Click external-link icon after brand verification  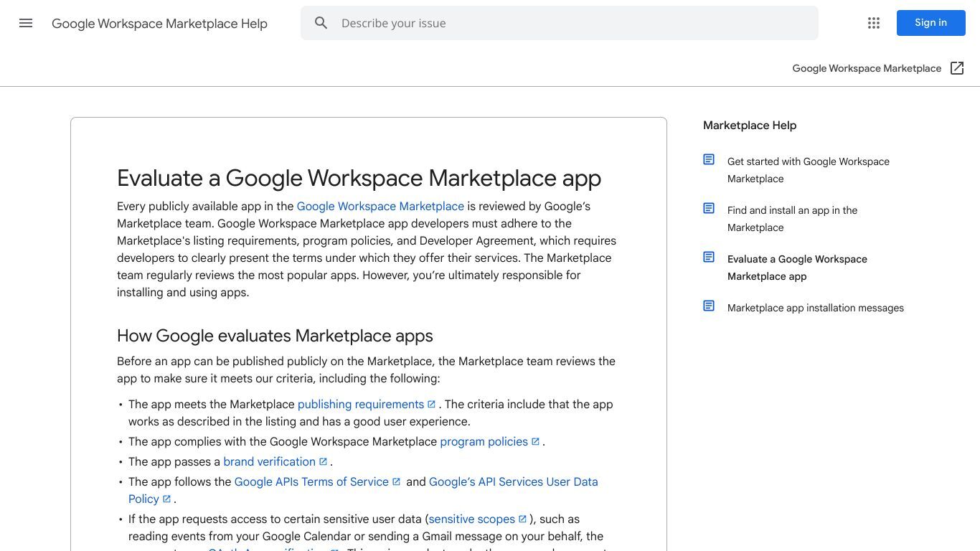[x=323, y=461]
